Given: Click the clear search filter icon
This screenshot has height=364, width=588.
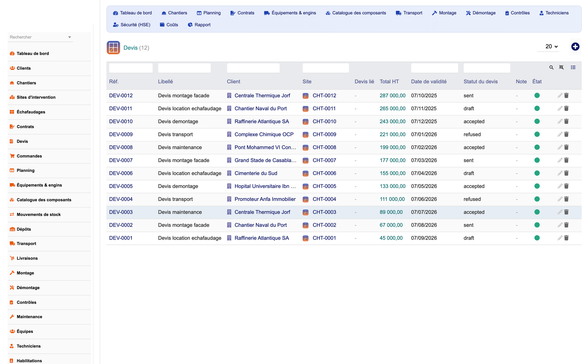Looking at the screenshot, I should [x=561, y=67].
